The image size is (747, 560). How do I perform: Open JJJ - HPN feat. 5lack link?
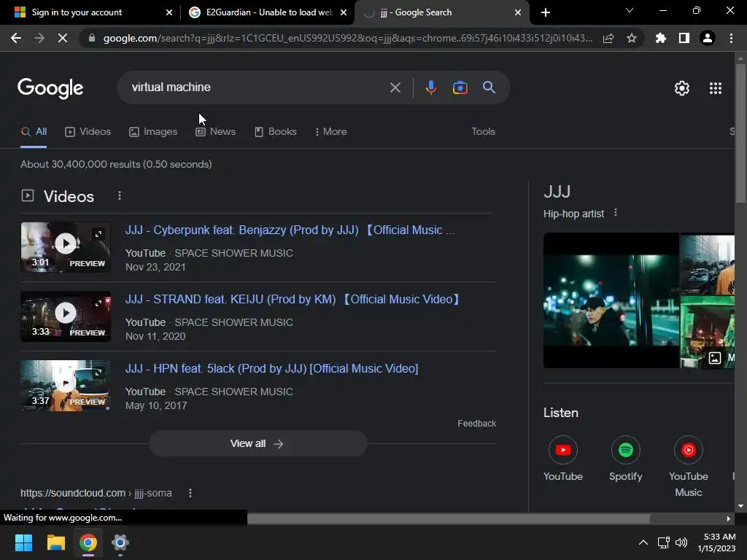pyautogui.click(x=271, y=368)
